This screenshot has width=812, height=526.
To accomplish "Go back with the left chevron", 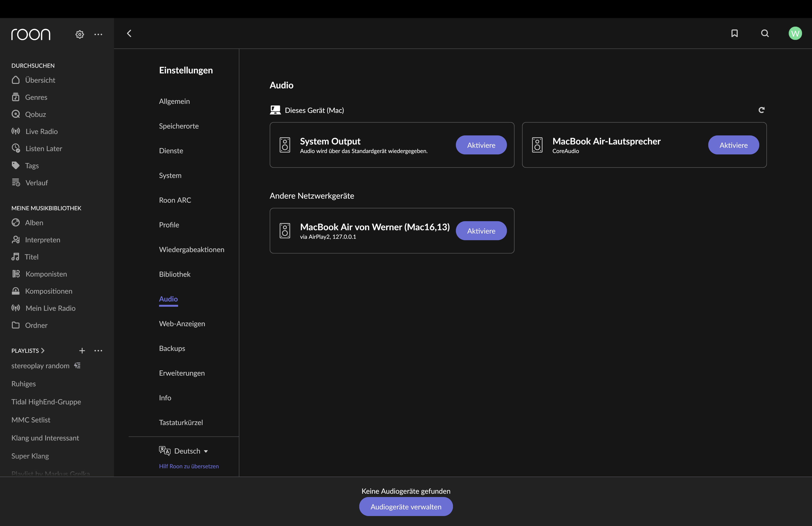I will [x=129, y=33].
